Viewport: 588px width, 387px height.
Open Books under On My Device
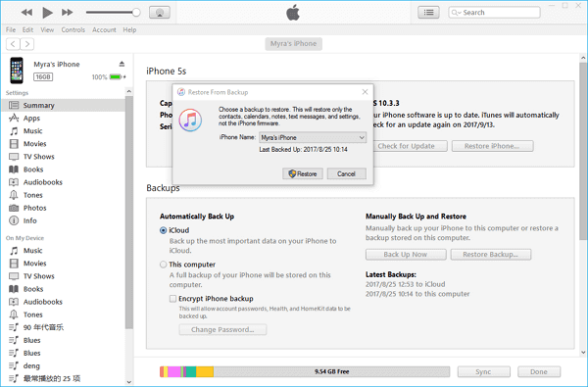(64, 289)
